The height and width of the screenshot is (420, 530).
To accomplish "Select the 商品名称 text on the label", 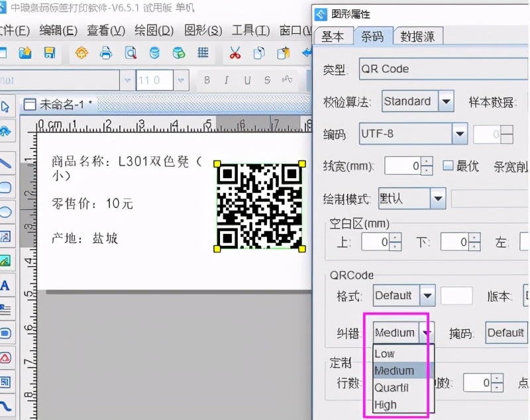I will point(127,168).
